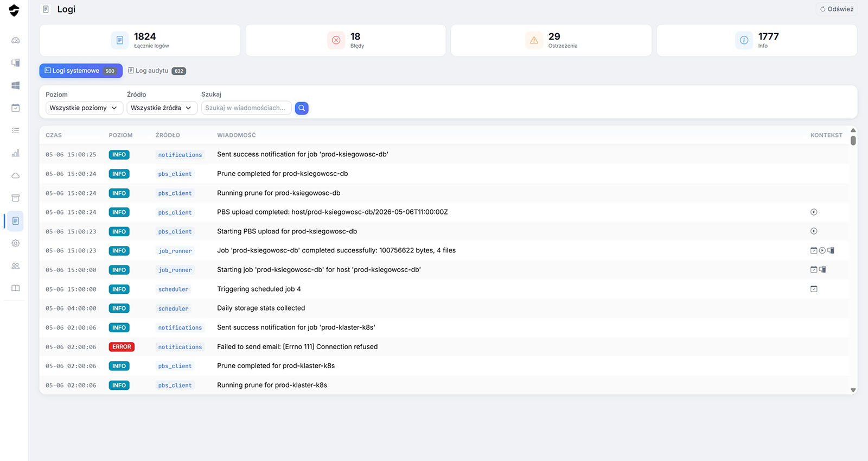Image resolution: width=868 pixels, height=461 pixels.
Task: Focus the 'Szukaj w wiadomościach' search field
Action: 246,108
